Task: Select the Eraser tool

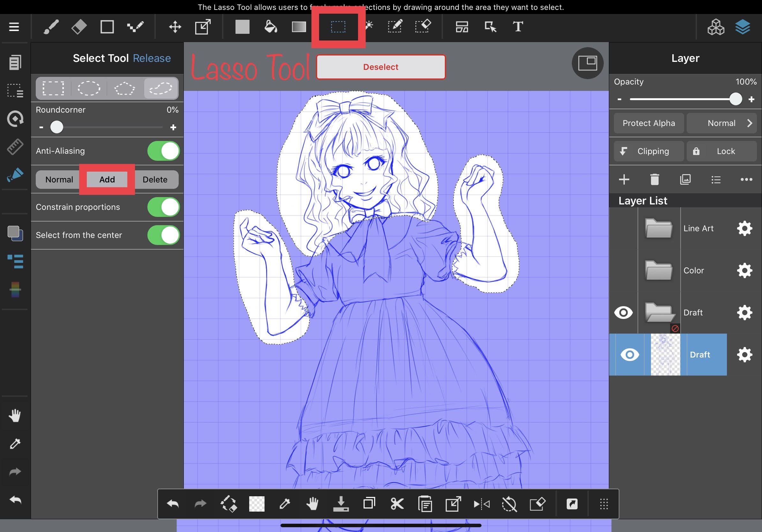Action: (x=78, y=26)
